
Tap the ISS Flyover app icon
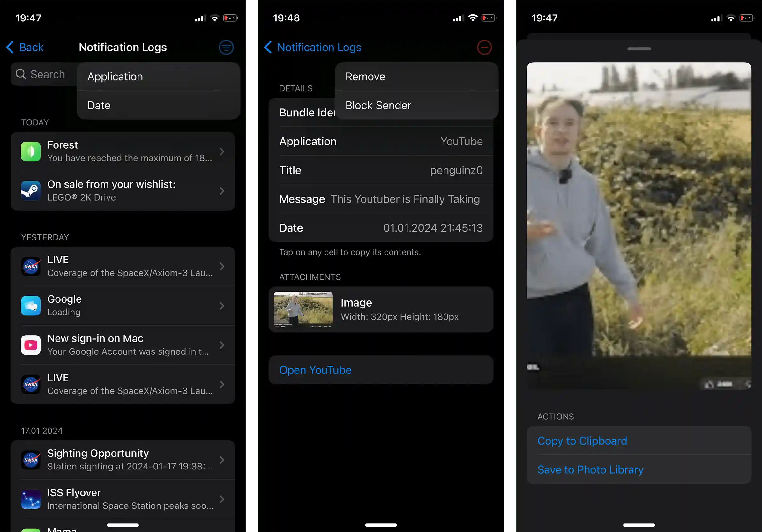[31, 499]
